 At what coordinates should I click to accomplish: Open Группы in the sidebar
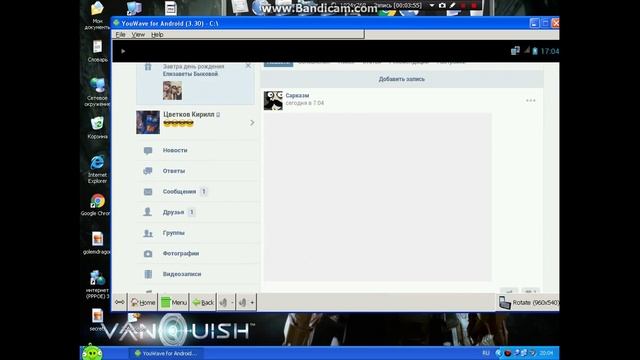[198, 233]
